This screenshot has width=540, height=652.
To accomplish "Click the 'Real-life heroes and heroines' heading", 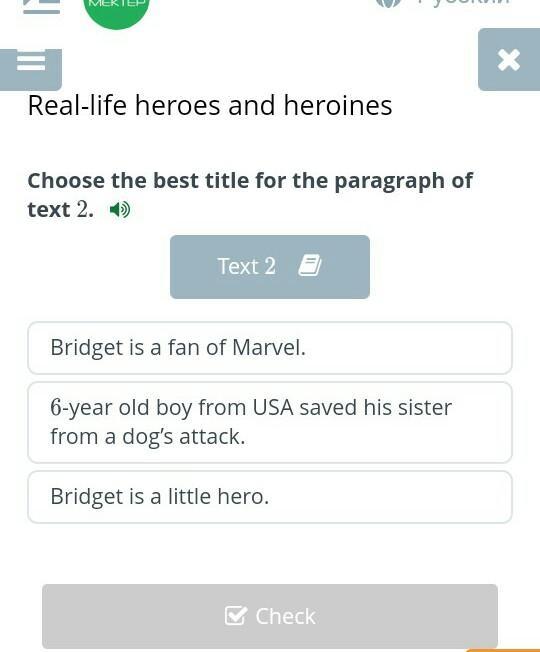I will click(x=210, y=106).
